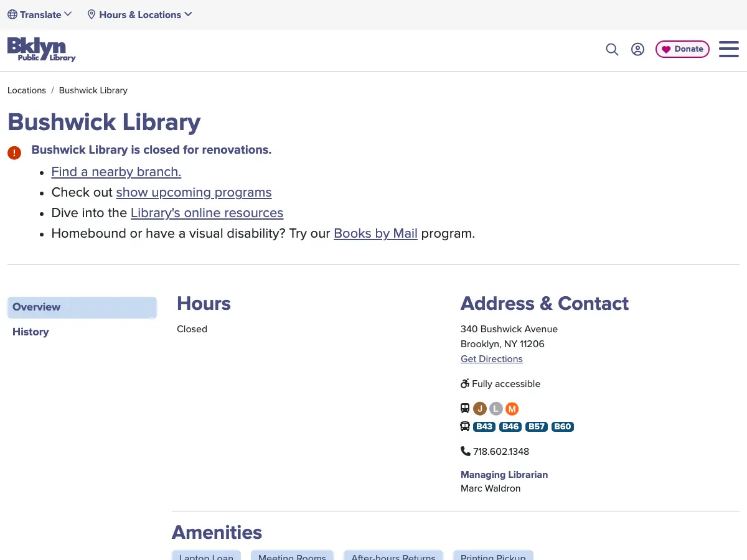Select the gray L subway line badge

click(x=496, y=409)
